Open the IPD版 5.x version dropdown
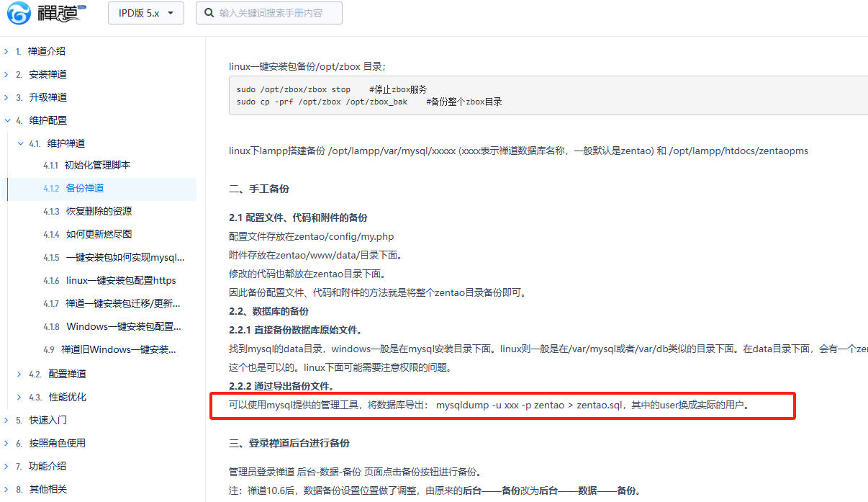The width and height of the screenshot is (868, 502). pyautogui.click(x=146, y=13)
